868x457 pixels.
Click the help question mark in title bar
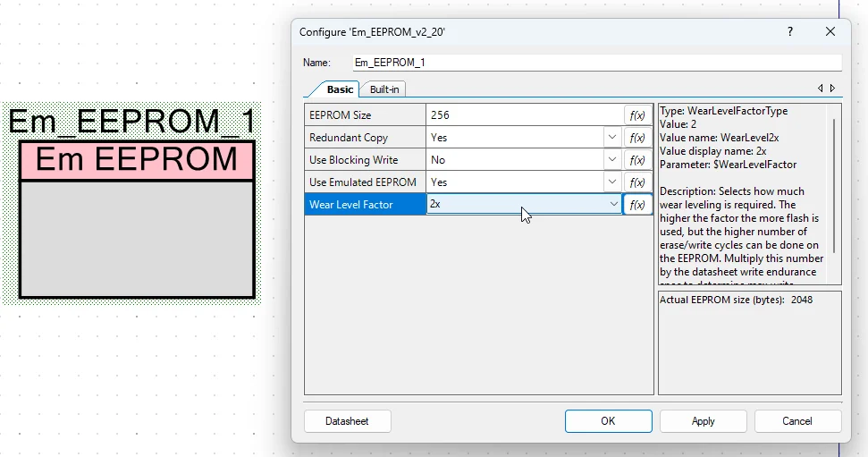tap(789, 31)
